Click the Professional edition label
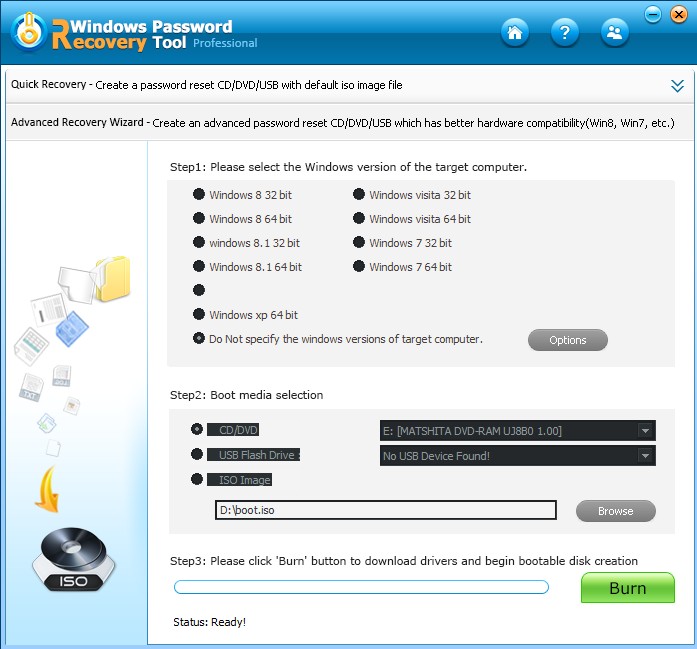This screenshot has width=697, height=649. pos(225,43)
